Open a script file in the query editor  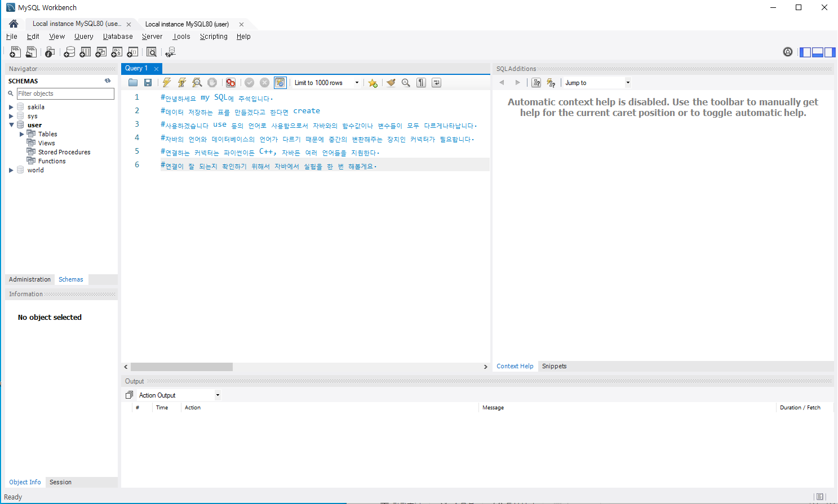tap(133, 83)
